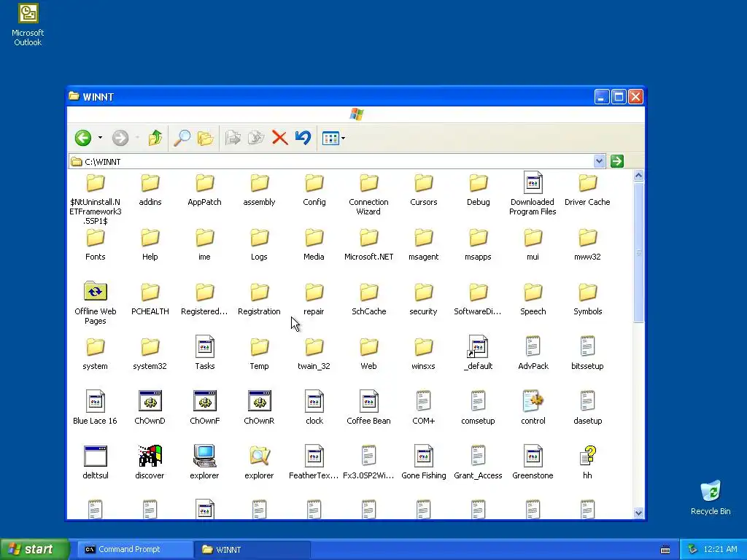Select the Tasks folder icon

coord(205,346)
